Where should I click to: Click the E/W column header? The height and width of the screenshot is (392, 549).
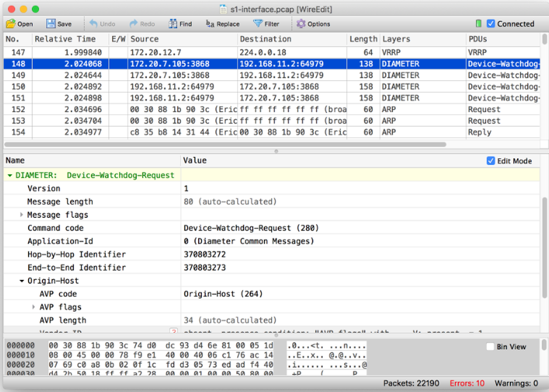pos(119,39)
